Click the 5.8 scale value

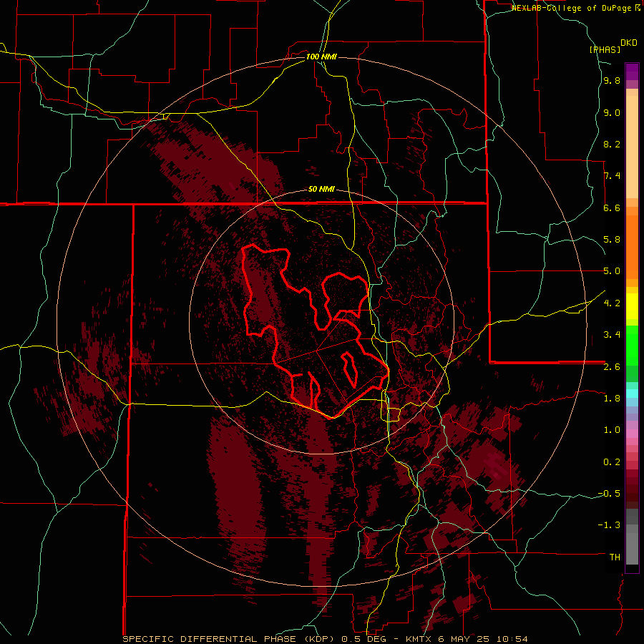(612, 240)
